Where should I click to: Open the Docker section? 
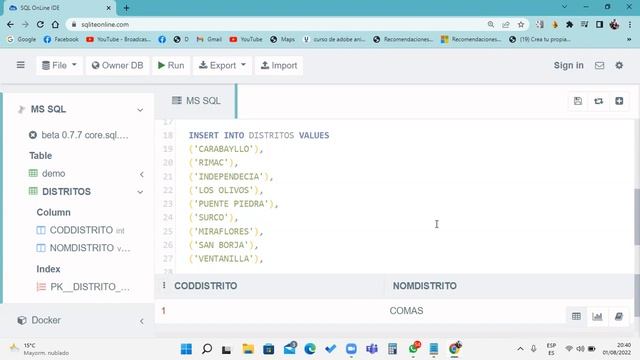(x=46, y=320)
